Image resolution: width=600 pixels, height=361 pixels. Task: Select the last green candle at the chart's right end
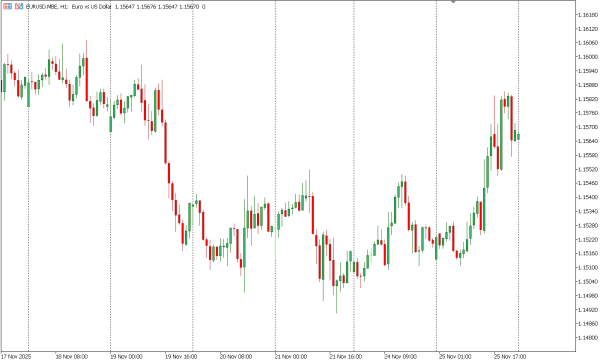518,137
